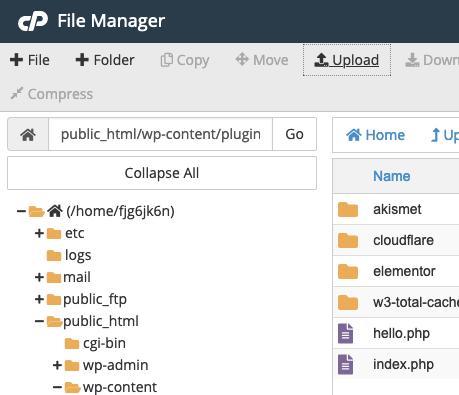Click the Go button

click(x=294, y=134)
